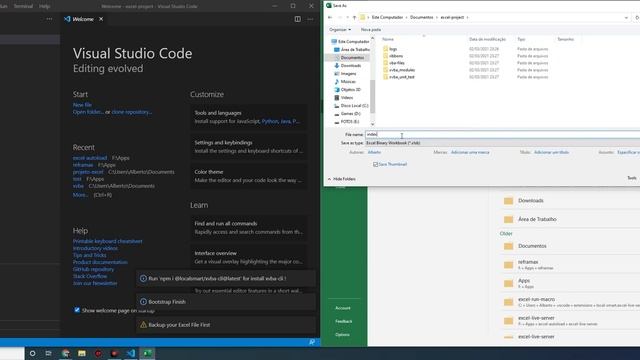This screenshot has width=640, height=360.
Task: Click the split editor icon in VS Code
Action: click(x=298, y=19)
